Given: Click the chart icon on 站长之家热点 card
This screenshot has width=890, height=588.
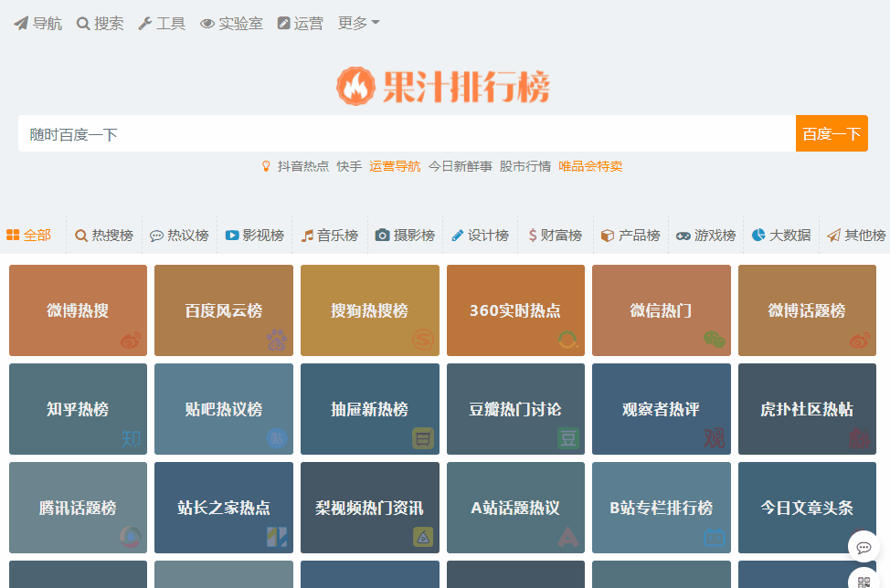Looking at the screenshot, I should coord(277,537).
